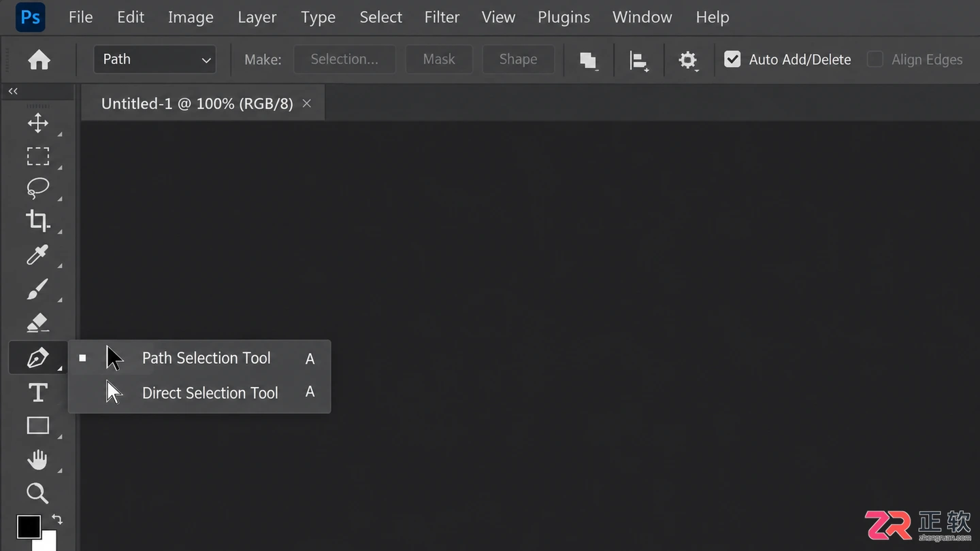Screen dimensions: 980x551
Task: Select the Move tool
Action: point(37,123)
